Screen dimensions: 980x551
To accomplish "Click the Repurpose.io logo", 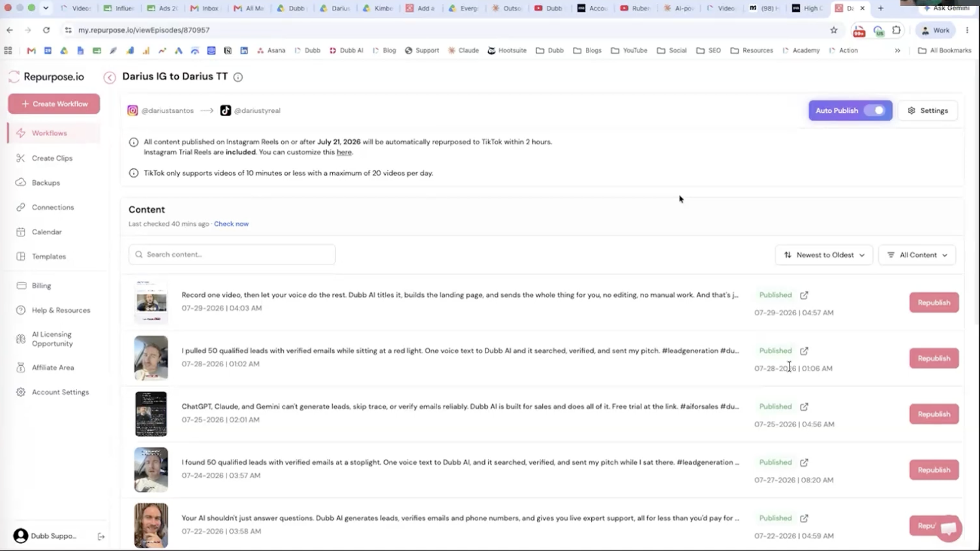I will click(46, 77).
